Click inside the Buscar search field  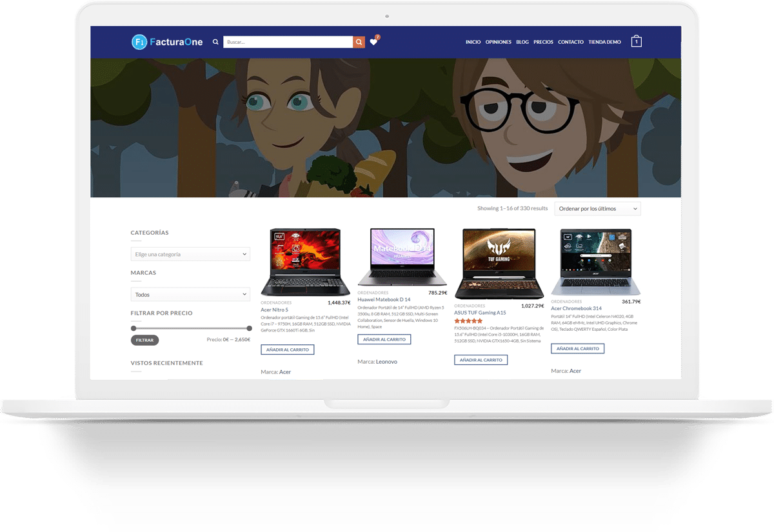[288, 42]
